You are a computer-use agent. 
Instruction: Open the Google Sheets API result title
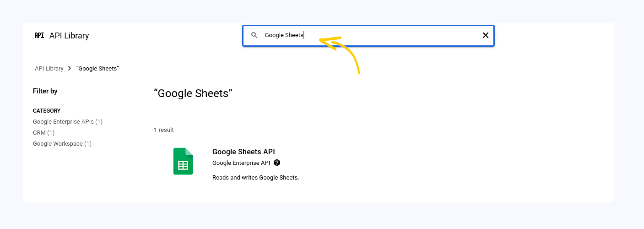243,152
